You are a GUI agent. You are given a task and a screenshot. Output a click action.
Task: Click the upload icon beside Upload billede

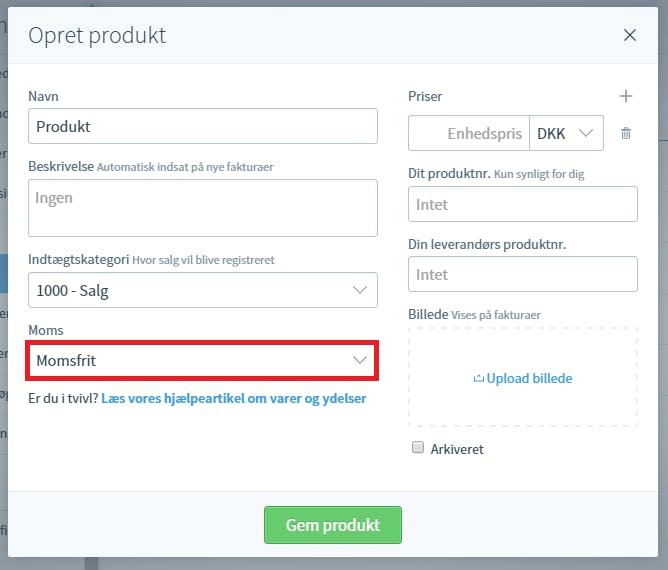click(x=478, y=378)
